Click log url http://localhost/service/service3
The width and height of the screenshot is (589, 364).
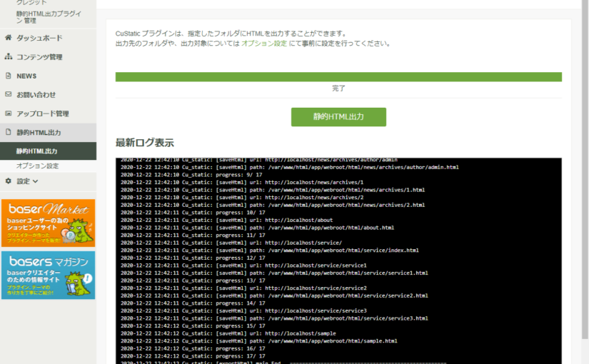(x=316, y=310)
